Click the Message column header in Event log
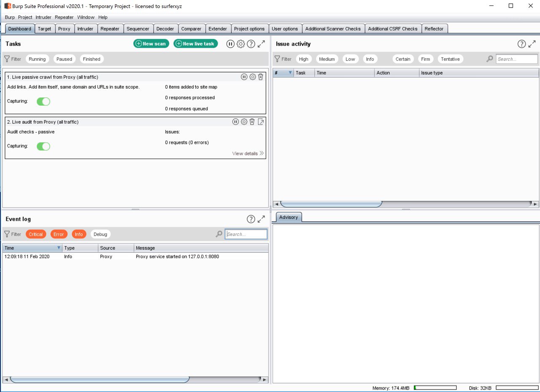Image resolution: width=540 pixels, height=392 pixels. point(201,248)
